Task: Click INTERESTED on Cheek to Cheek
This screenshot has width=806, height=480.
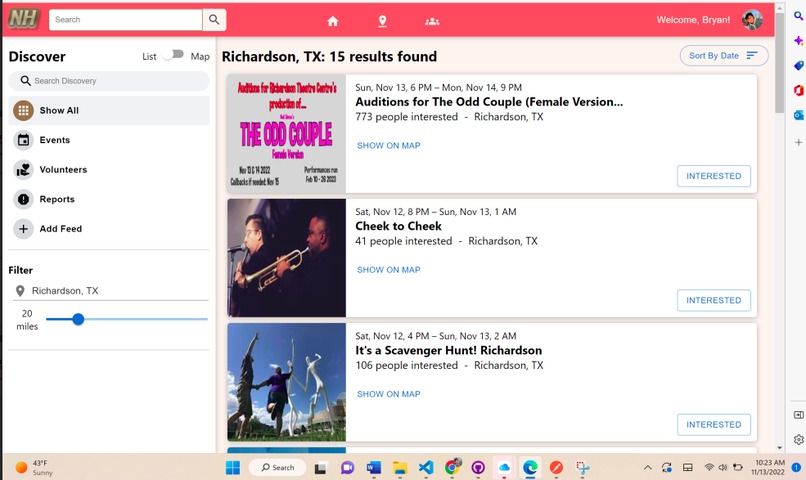Action: (x=713, y=300)
